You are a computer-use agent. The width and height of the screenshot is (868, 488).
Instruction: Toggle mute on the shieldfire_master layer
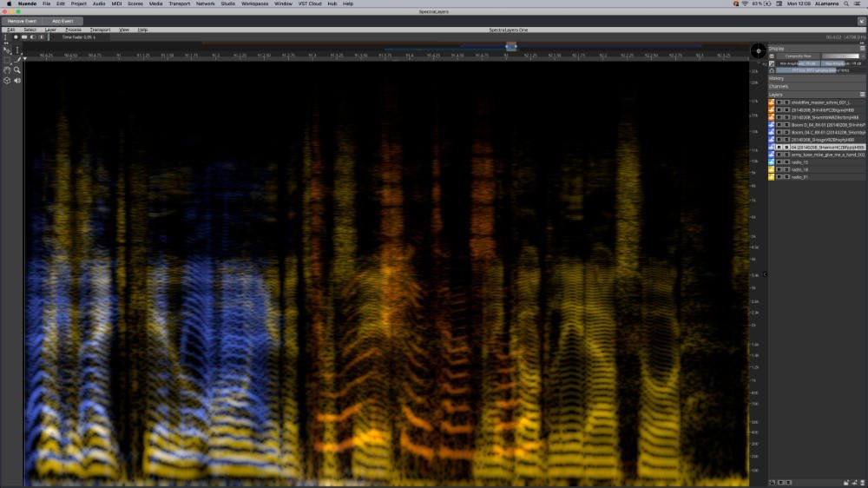[779, 102]
